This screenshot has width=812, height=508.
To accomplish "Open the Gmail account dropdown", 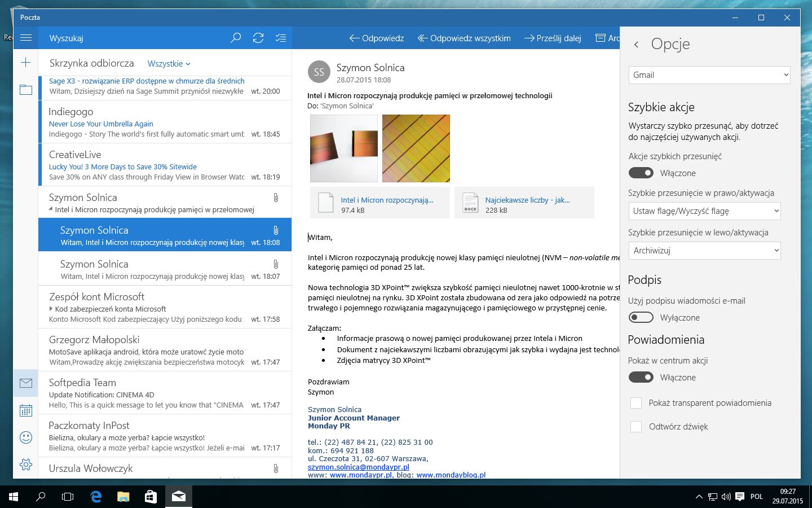I will coord(709,75).
